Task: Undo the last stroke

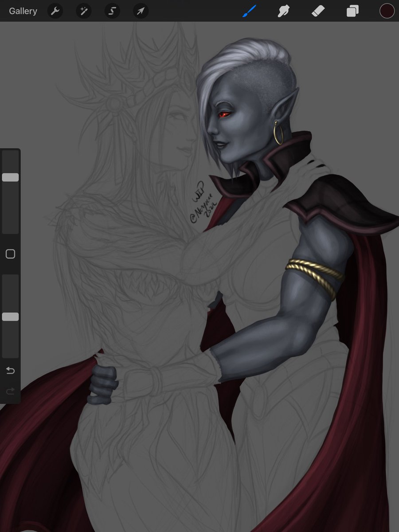Action: pos(10,370)
